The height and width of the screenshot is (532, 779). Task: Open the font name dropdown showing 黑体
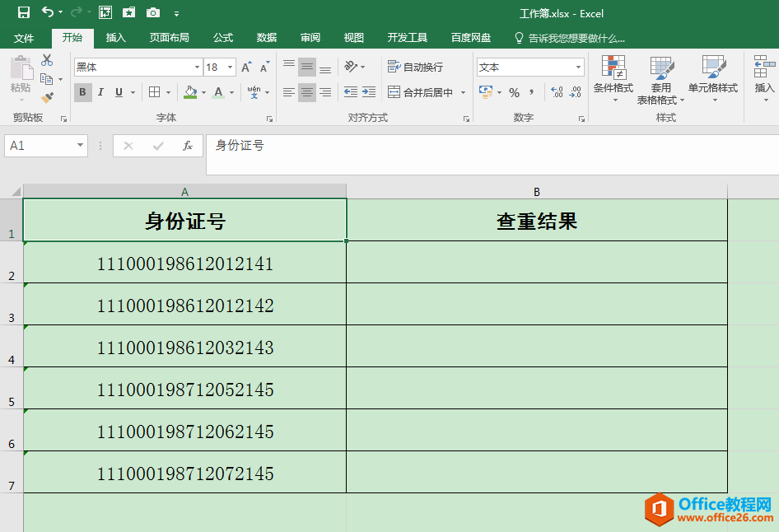(x=197, y=68)
